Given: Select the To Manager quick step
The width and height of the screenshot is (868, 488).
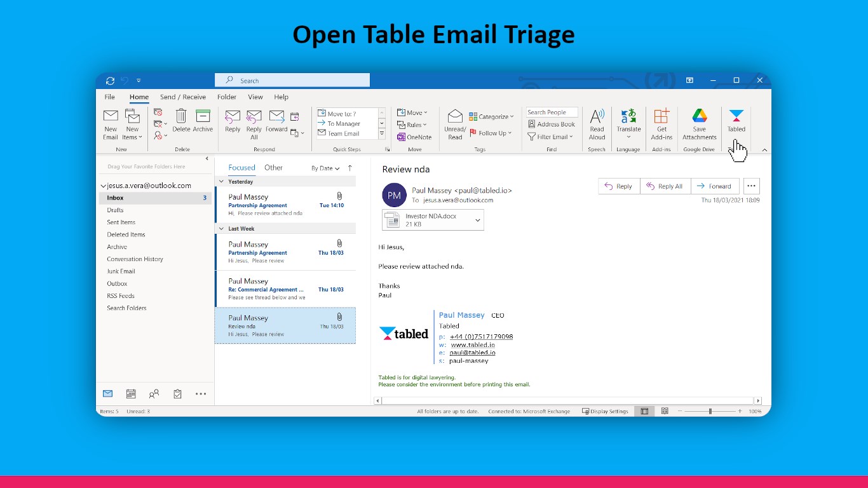Looking at the screenshot, I should click(347, 124).
